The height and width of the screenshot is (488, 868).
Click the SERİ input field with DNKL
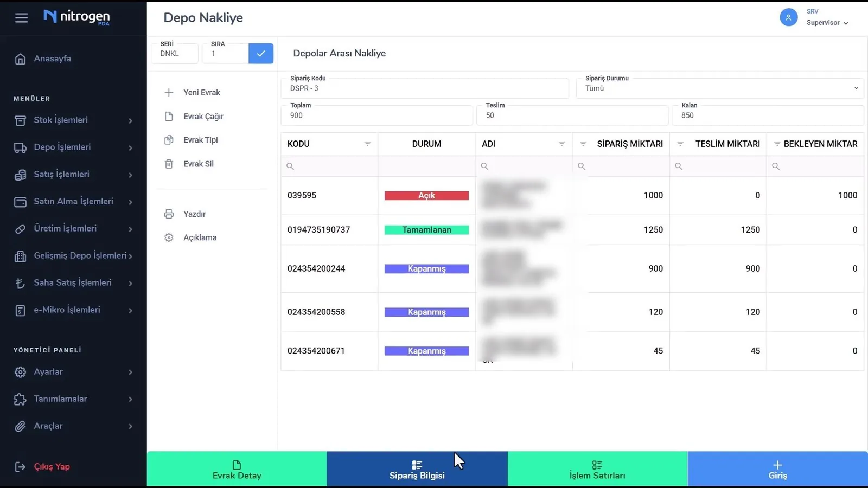[x=175, y=53]
